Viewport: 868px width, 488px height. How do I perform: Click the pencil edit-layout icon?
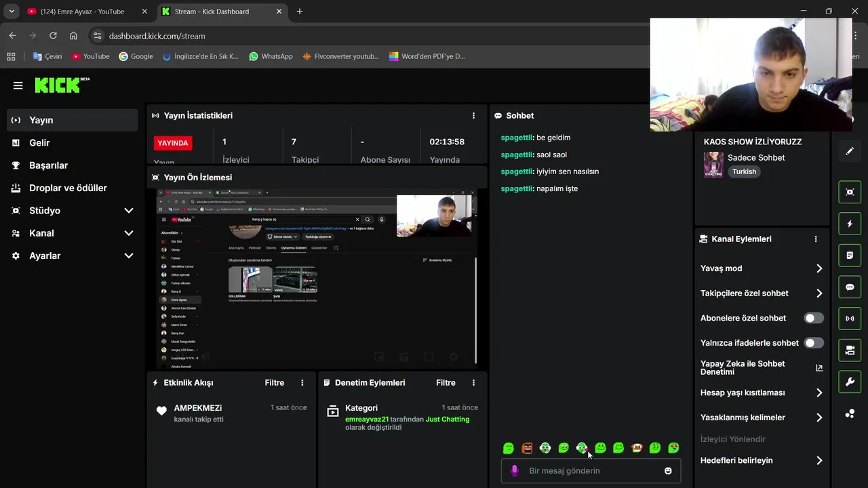coord(850,151)
